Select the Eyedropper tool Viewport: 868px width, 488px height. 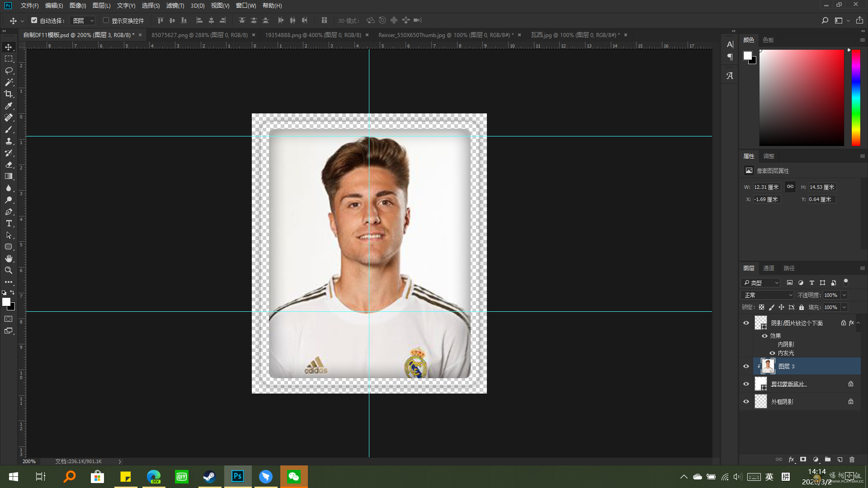click(9, 106)
